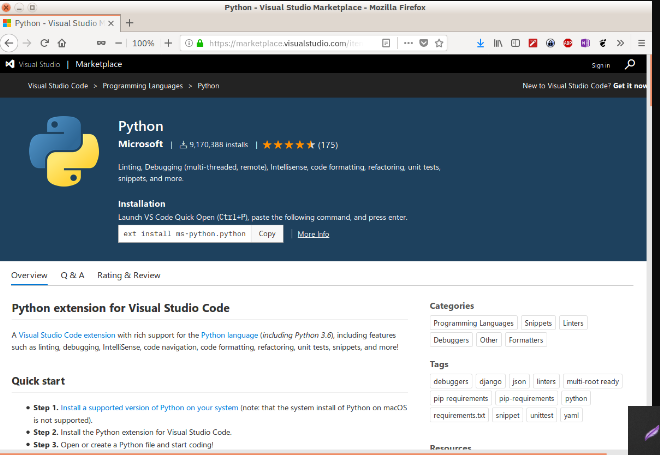Image resolution: width=660 pixels, height=455 pixels.
Task: Open Install a supported version of Python link
Action: coord(149,407)
